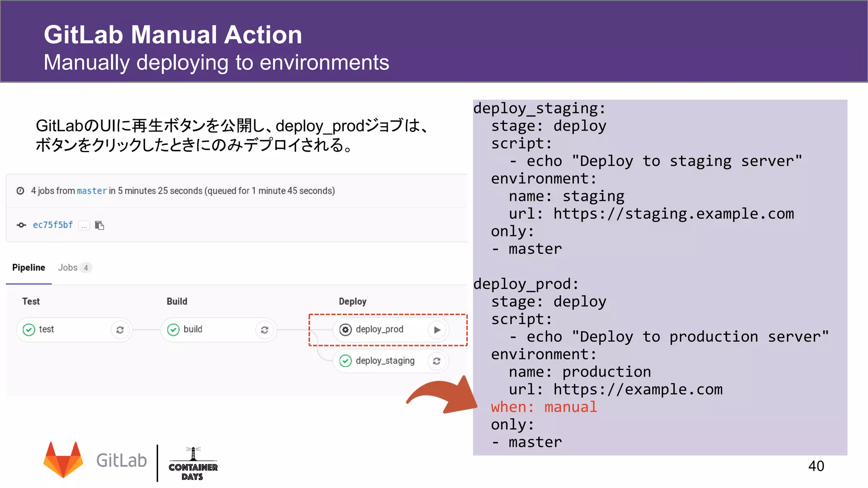
Task: Open the master branch link
Action: [x=92, y=191]
